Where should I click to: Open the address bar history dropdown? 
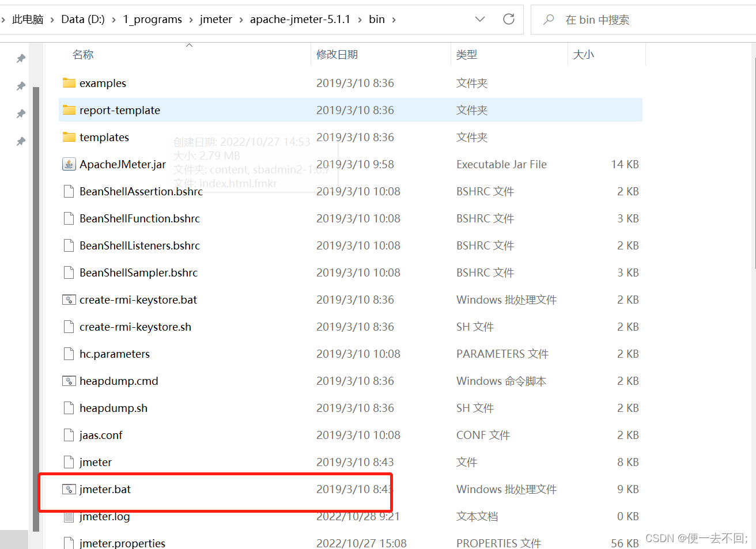[x=479, y=20]
